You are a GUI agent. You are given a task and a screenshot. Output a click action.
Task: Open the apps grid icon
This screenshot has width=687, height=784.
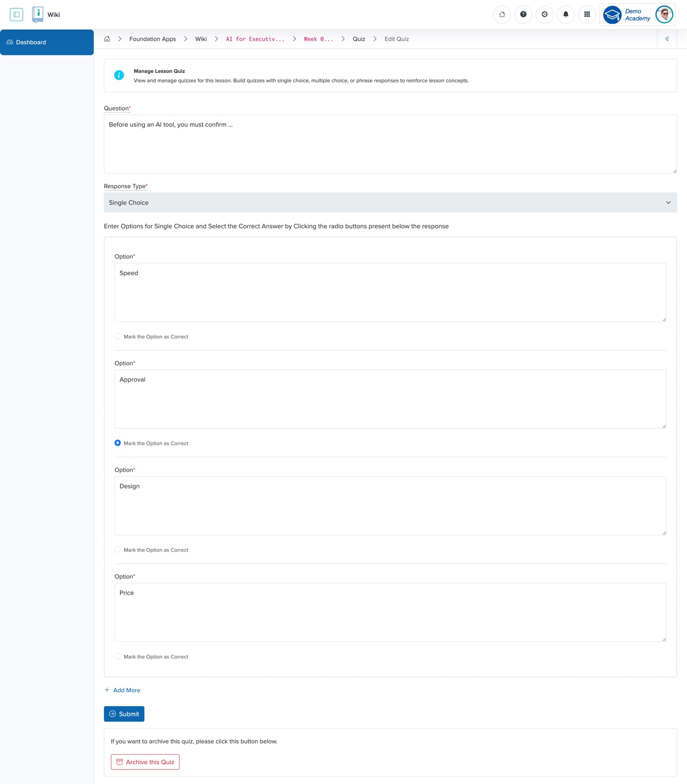pyautogui.click(x=587, y=14)
